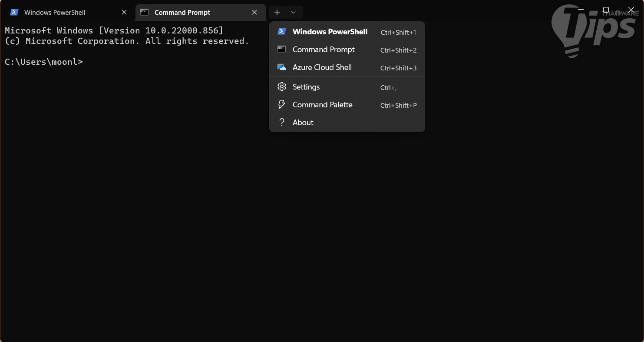The height and width of the screenshot is (342, 644).
Task: Click the Azure Cloud Shell cloud icon
Action: click(x=282, y=67)
